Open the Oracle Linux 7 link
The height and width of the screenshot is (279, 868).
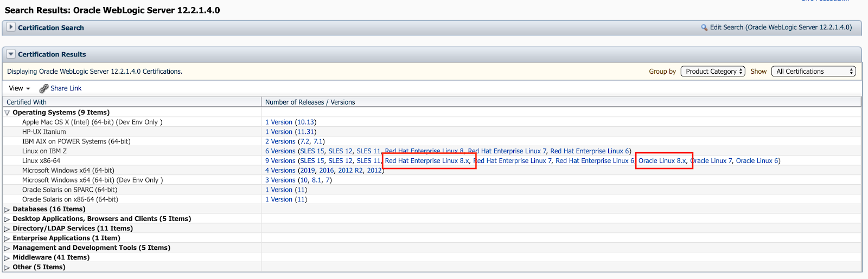(711, 161)
